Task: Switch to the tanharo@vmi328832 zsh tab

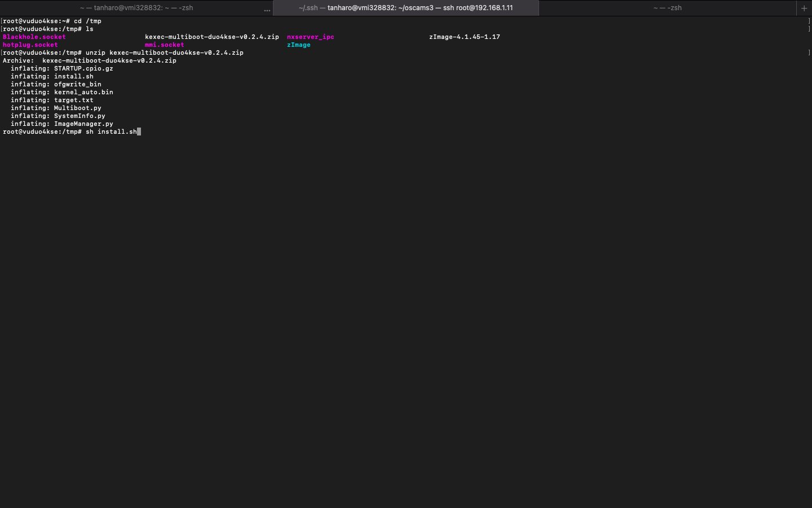Action: [x=136, y=8]
